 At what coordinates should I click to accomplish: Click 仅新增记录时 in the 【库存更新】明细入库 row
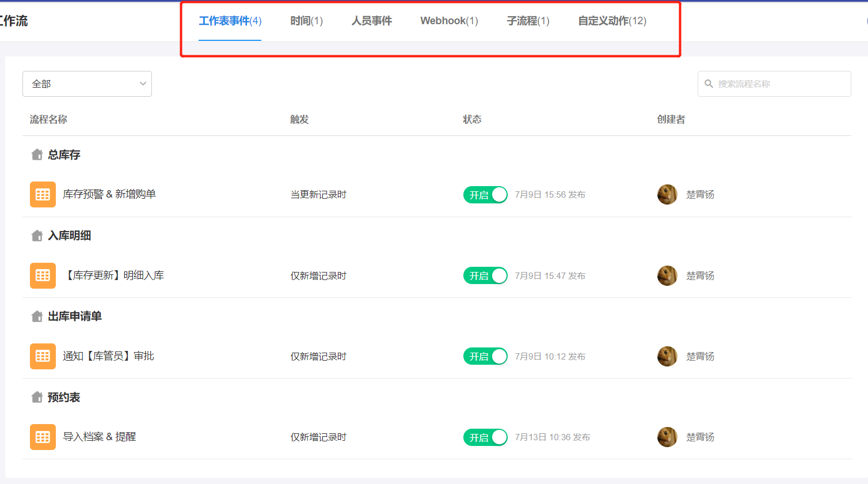tap(318, 276)
